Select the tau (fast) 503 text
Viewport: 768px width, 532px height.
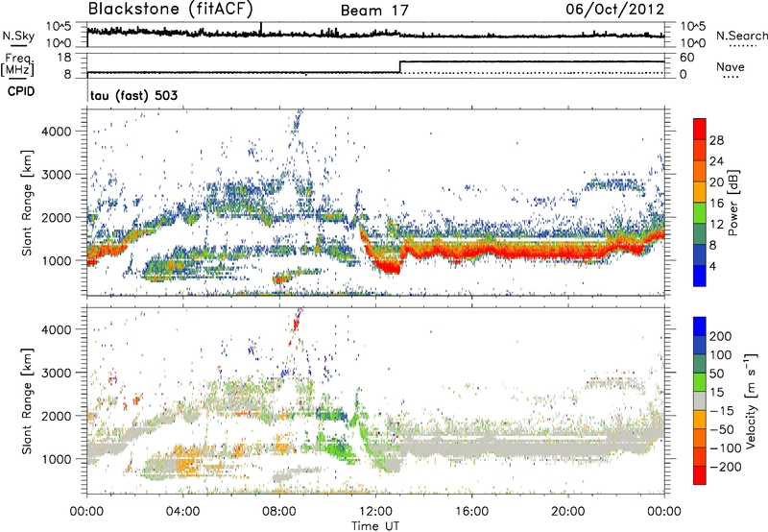point(133,95)
